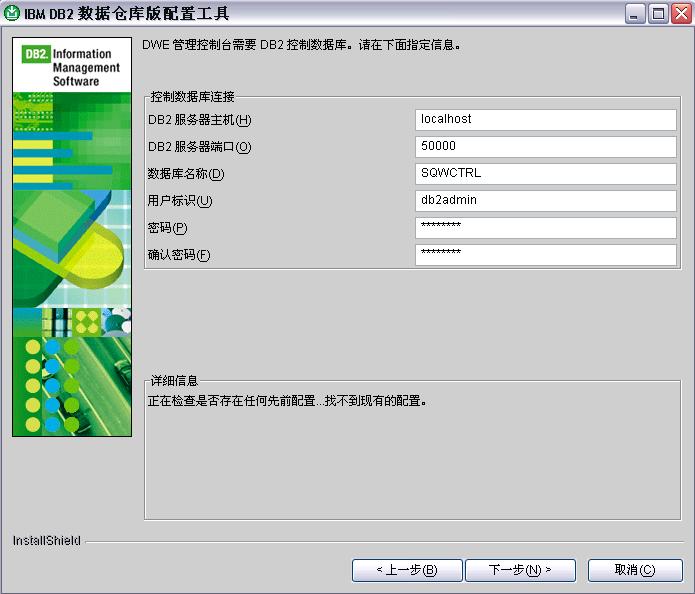Click the green decorative sidebar artwork
Image resolution: width=695 pixels, height=594 pixels.
point(72,260)
